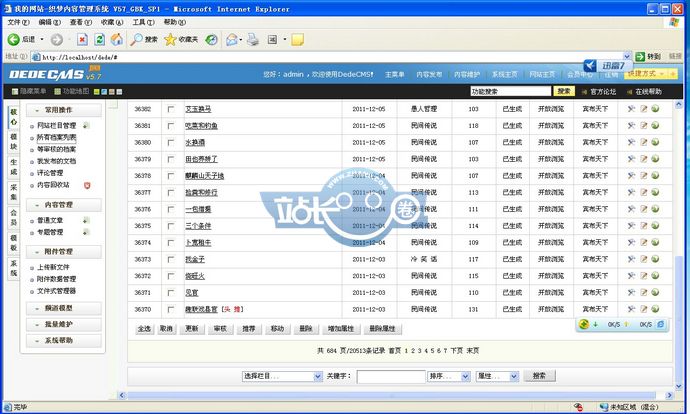The width and height of the screenshot is (690, 414).
Task: Click the edit pencil icon in row 36378
Action: point(643,176)
